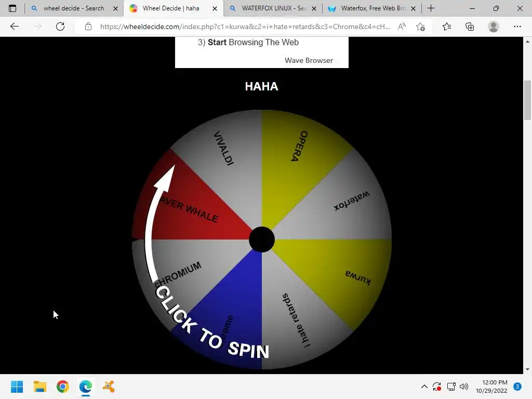Open File Explorer from taskbar

point(39,387)
